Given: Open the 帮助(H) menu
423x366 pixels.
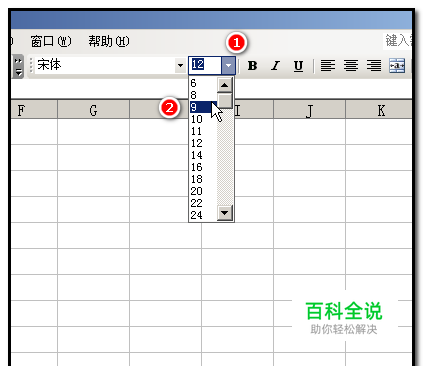Looking at the screenshot, I should point(109,41).
